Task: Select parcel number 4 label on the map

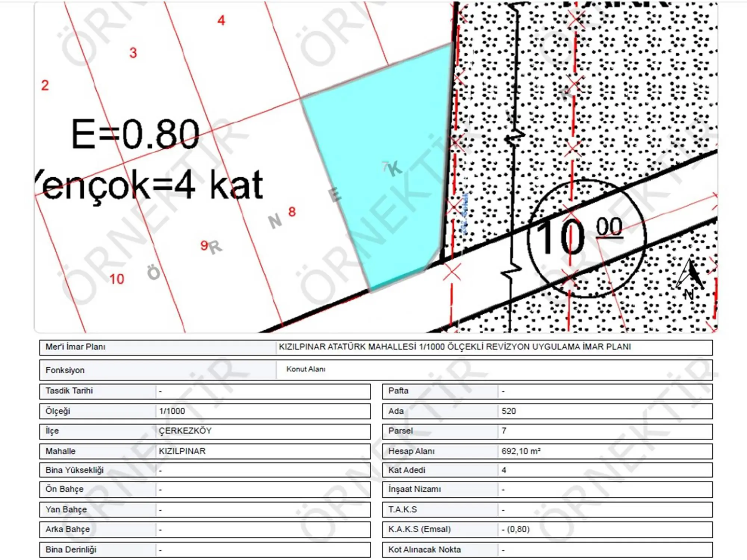Action: pyautogui.click(x=221, y=20)
